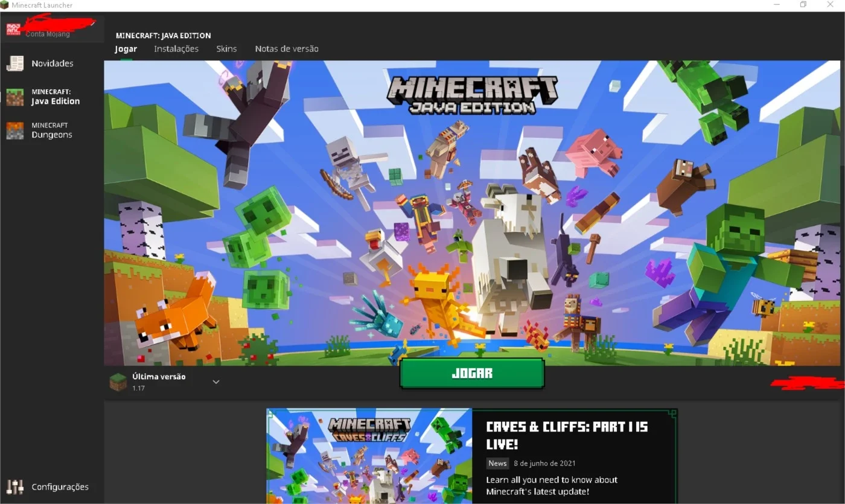Select the Minecraft Dungeons icon
The width and height of the screenshot is (845, 504).
coord(15,130)
